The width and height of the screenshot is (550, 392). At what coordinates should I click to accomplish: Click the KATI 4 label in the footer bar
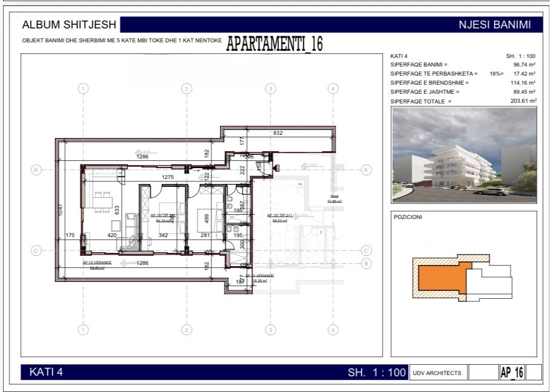(x=46, y=372)
